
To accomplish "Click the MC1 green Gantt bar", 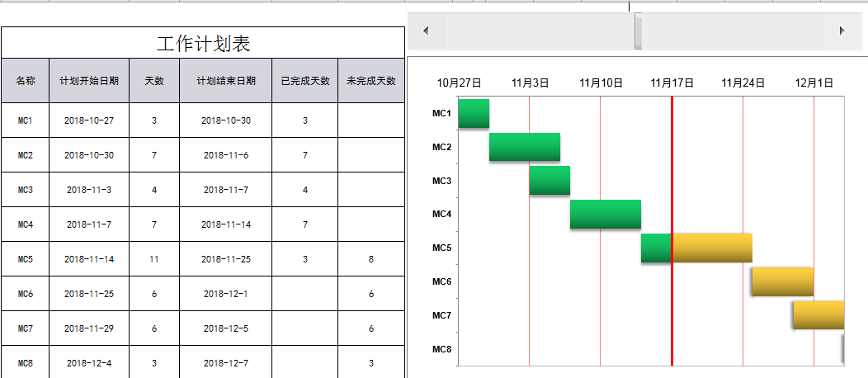I will pos(474,113).
